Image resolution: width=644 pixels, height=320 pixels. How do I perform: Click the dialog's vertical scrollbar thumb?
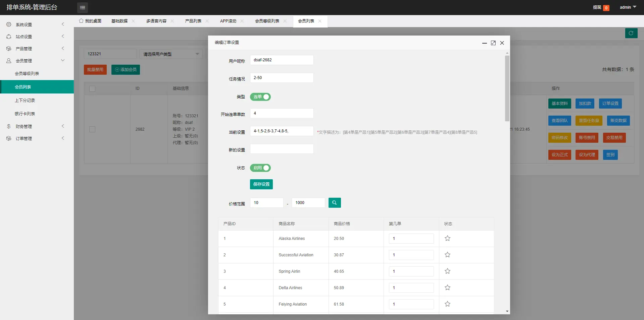pos(507,88)
